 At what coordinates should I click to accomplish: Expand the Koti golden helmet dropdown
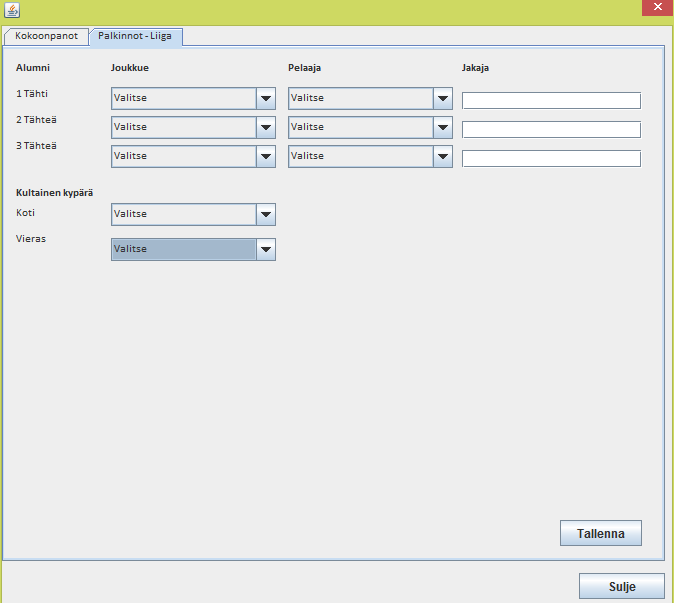pyautogui.click(x=193, y=214)
